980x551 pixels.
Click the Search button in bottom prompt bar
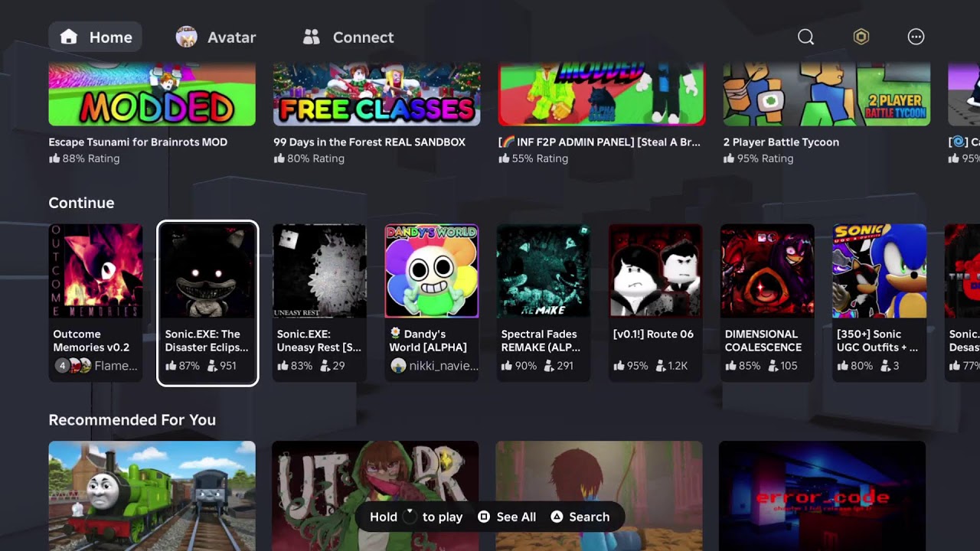point(580,517)
